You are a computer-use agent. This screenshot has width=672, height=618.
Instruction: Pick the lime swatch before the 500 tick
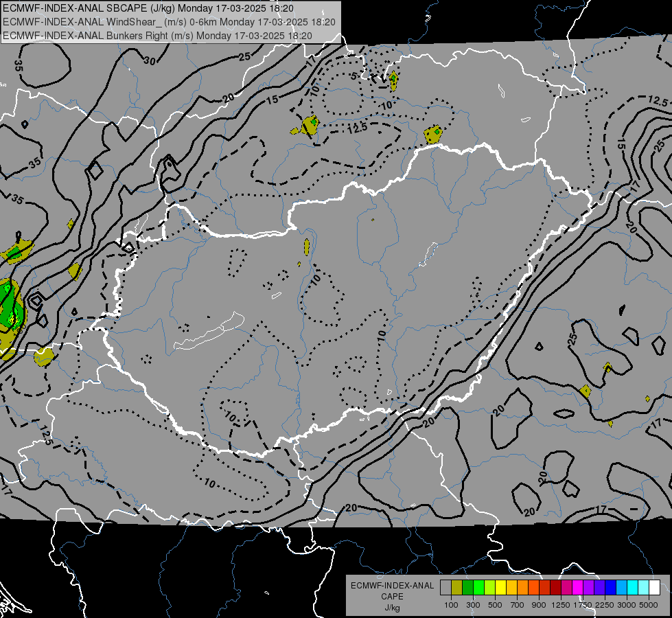[490, 588]
